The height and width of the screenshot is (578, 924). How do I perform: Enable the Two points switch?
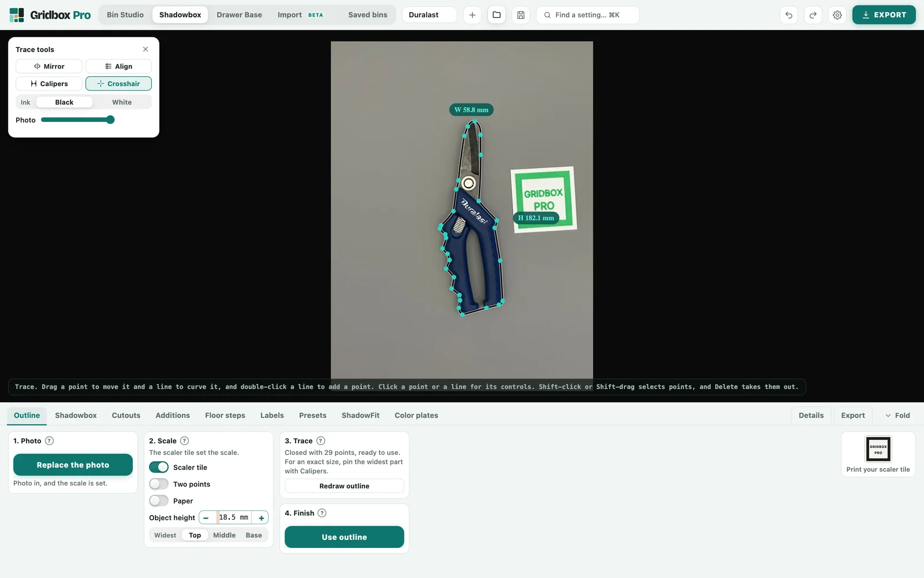point(159,484)
